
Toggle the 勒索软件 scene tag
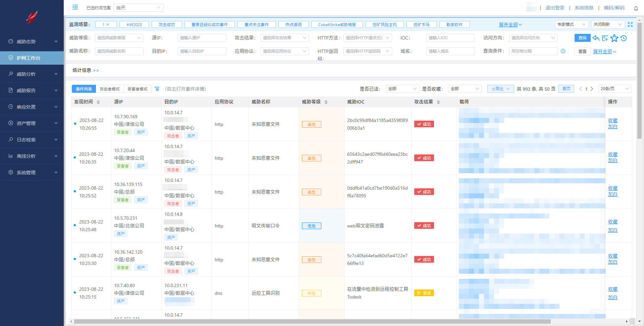click(454, 24)
